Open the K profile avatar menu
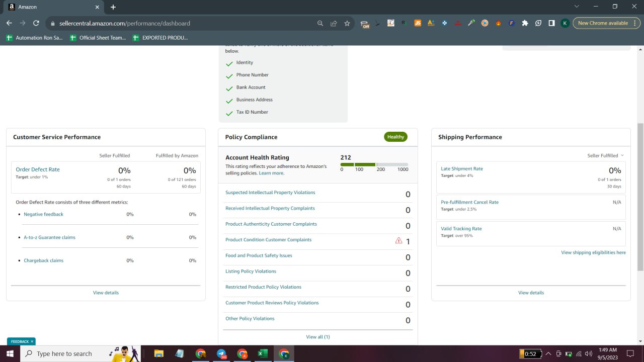This screenshot has height=362, width=644. point(565,23)
